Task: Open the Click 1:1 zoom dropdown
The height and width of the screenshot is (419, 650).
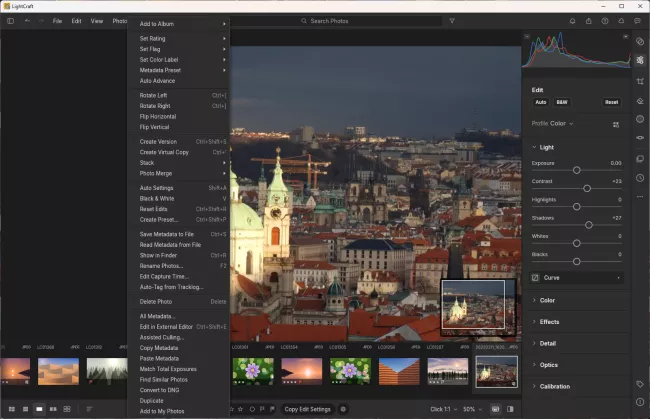Action: pos(444,409)
